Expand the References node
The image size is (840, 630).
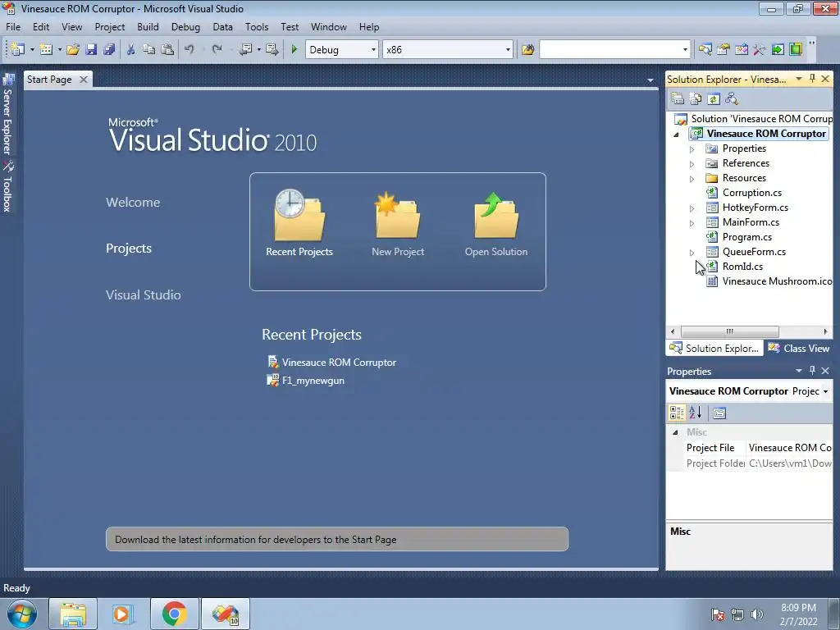pyautogui.click(x=692, y=164)
